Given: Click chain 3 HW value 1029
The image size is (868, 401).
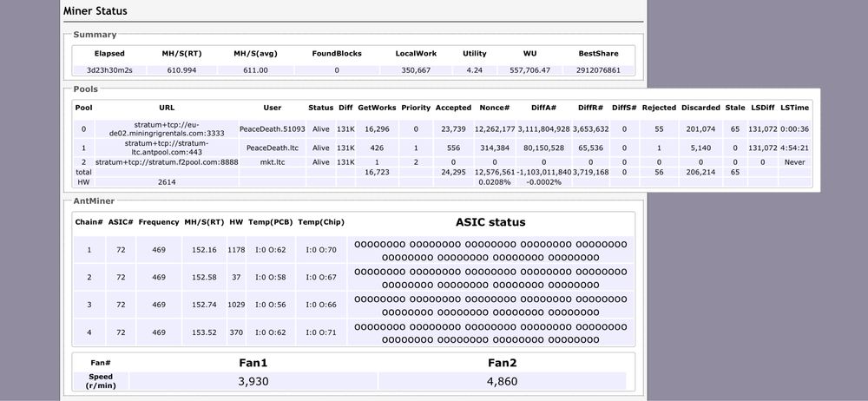Looking at the screenshot, I should (x=236, y=305).
